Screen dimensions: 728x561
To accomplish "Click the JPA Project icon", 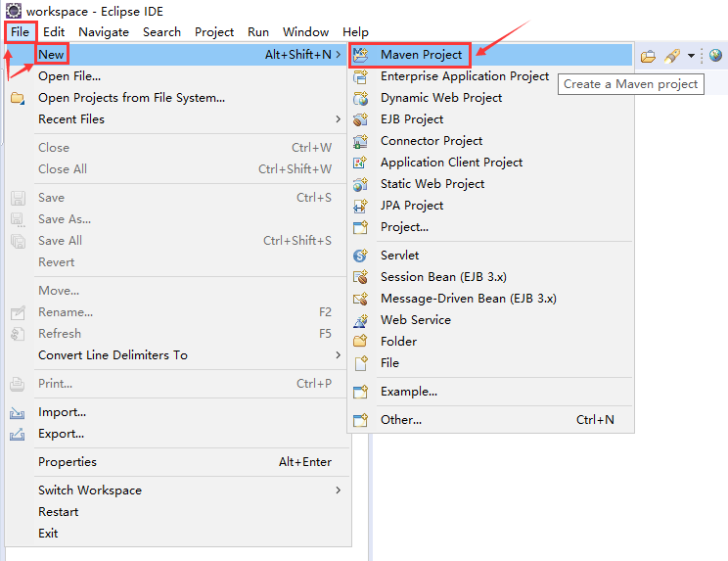I will pos(360,206).
